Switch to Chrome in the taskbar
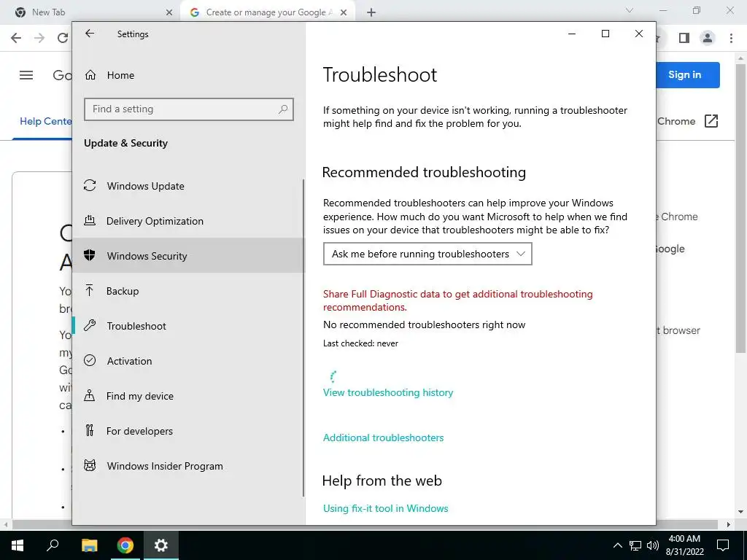Viewport: 747px width, 560px height. pyautogui.click(x=125, y=545)
